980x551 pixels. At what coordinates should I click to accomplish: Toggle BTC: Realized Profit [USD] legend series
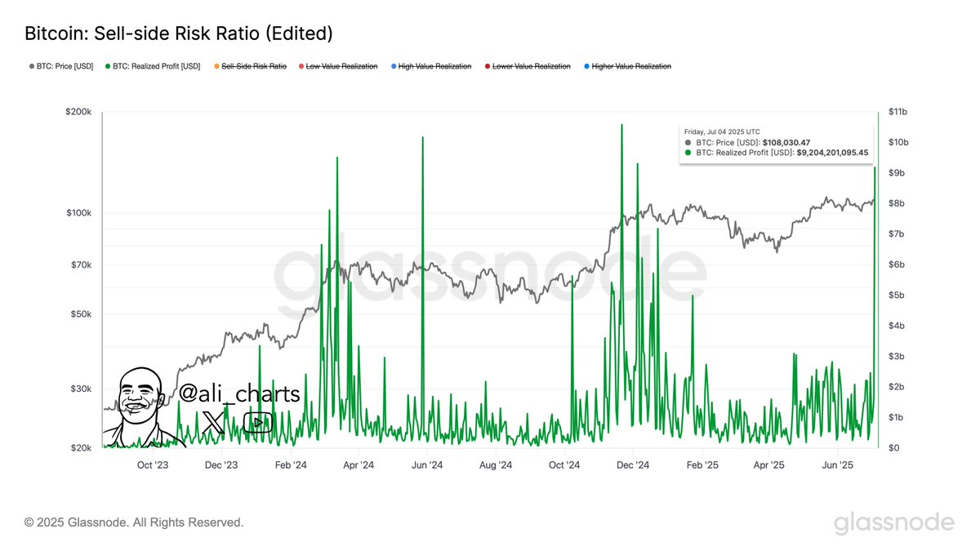156,66
